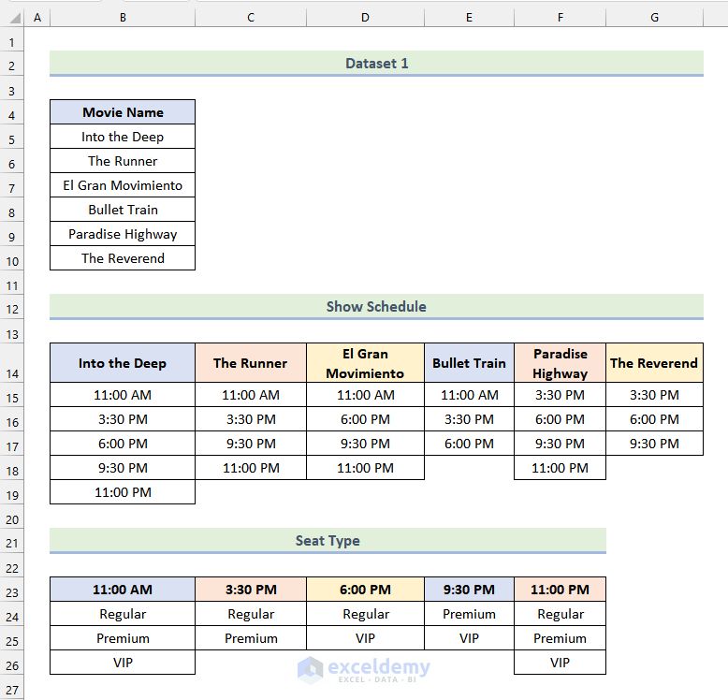This screenshot has height=700, width=728.
Task: Click '11:00 AM' seat type header in row 23
Action: 123,590
